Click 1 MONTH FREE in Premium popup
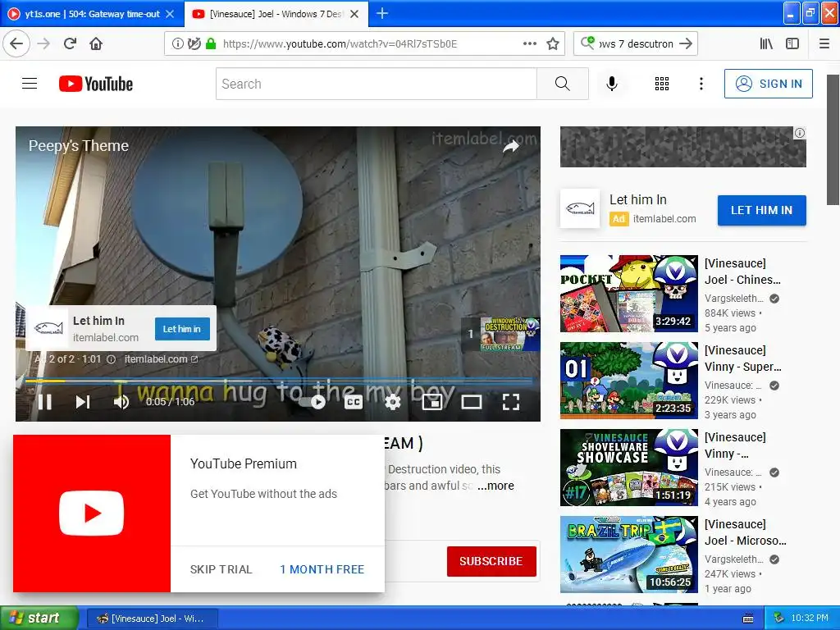The height and width of the screenshot is (630, 840). tap(322, 569)
